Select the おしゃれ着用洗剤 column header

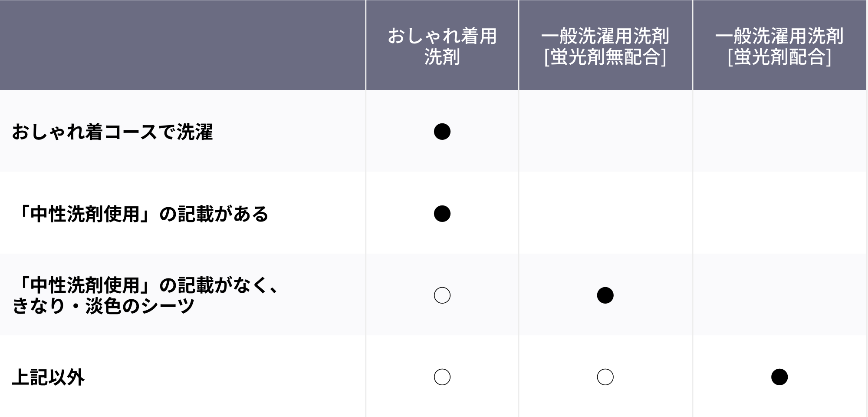tap(442, 45)
